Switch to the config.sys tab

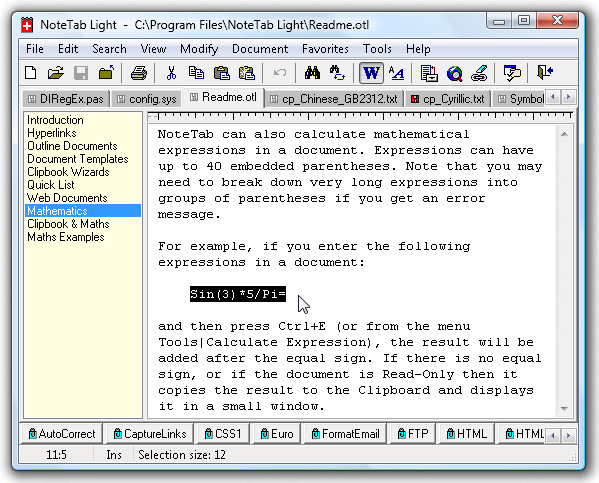tap(147, 99)
